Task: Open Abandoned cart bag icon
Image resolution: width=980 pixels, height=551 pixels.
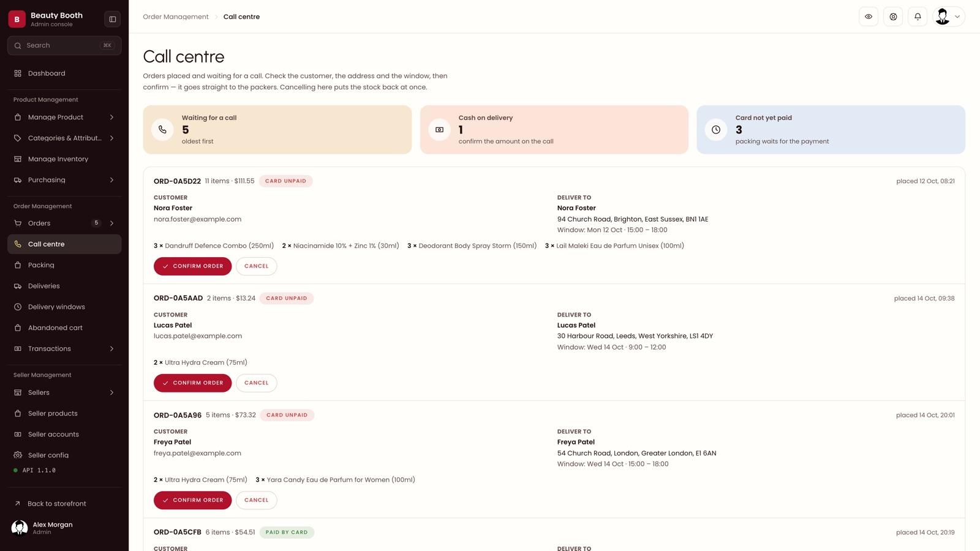Action: click(18, 328)
